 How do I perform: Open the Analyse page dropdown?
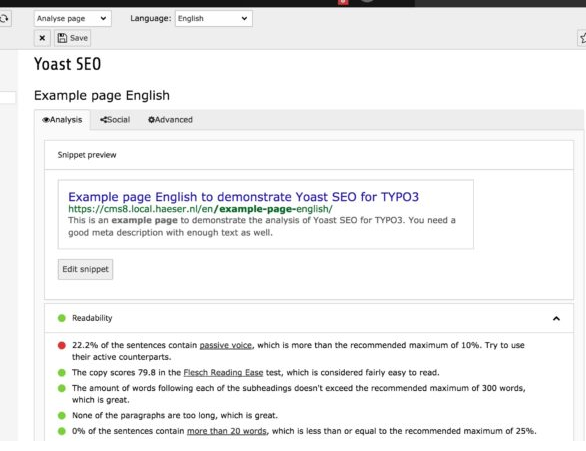(x=73, y=18)
